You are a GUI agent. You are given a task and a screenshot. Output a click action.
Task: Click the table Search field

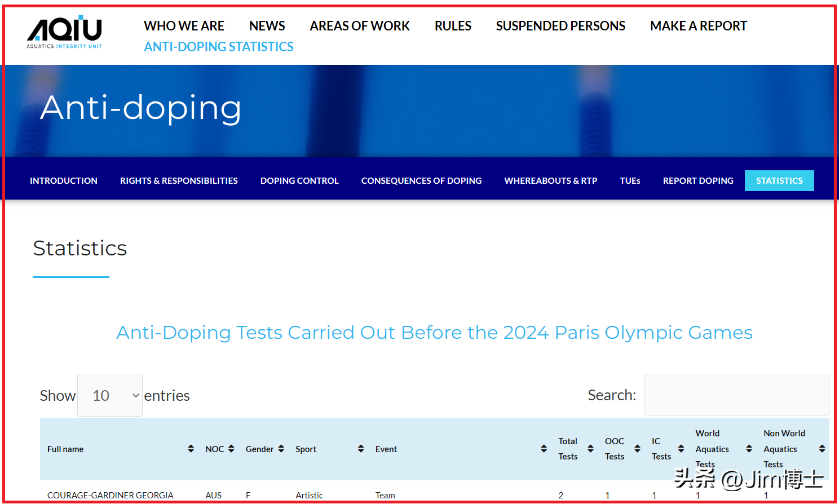click(x=736, y=395)
